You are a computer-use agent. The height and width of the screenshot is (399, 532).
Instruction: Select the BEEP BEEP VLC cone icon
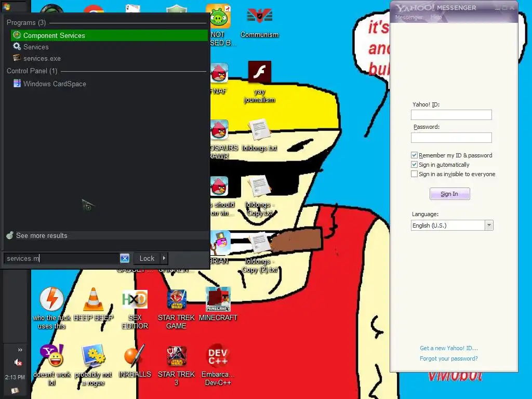94,304
